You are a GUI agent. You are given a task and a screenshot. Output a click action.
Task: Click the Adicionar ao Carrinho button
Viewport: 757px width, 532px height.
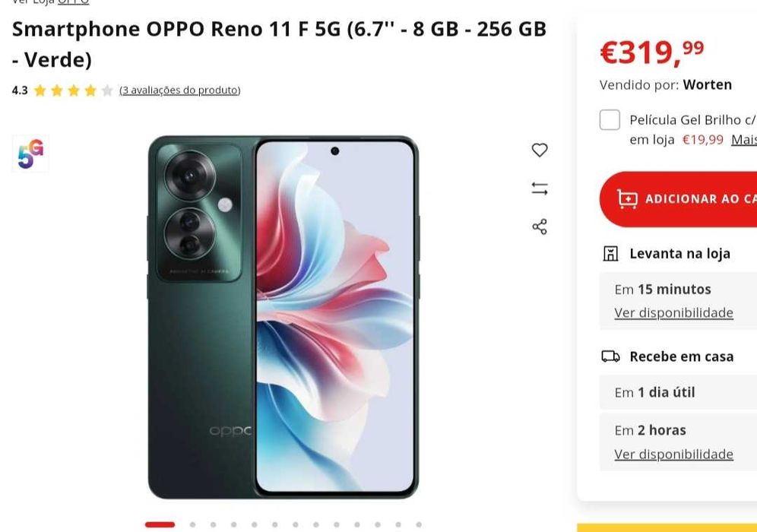point(678,199)
